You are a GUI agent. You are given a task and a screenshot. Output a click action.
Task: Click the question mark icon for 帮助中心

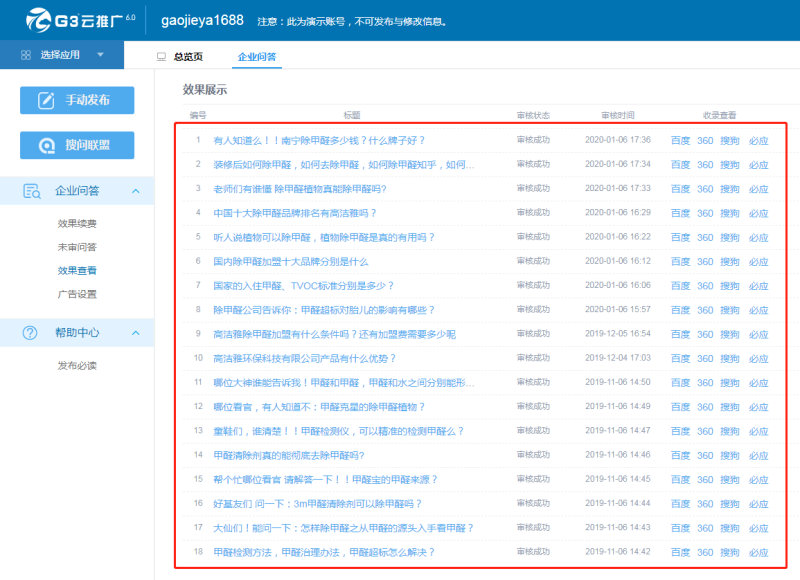(x=30, y=333)
